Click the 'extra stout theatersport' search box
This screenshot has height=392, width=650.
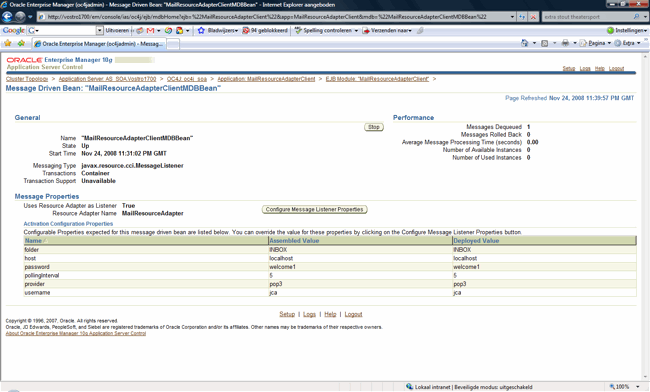[586, 17]
